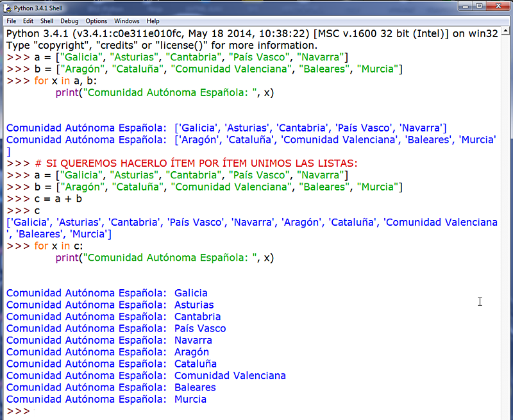
Task: Open the Shell menu
Action: [46, 21]
